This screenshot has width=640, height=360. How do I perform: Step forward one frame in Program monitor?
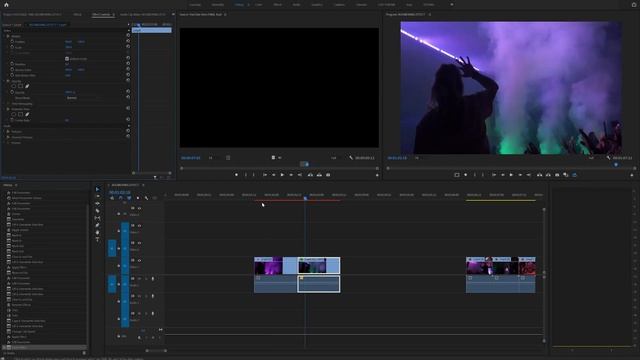click(520, 175)
